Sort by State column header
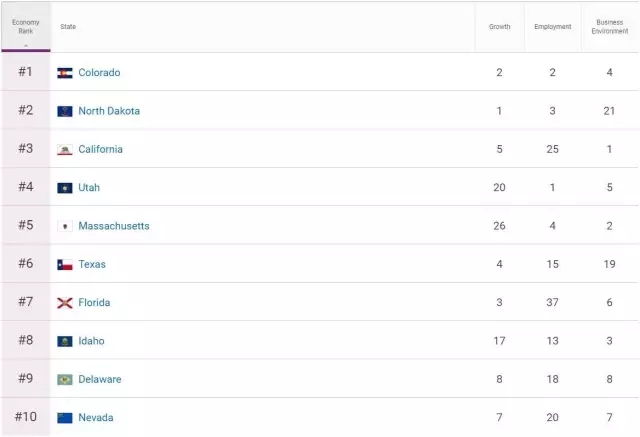This screenshot has width=640, height=437. pyautogui.click(x=68, y=27)
